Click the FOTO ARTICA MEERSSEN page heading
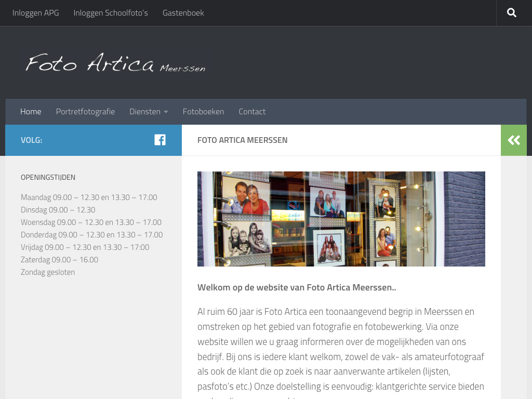 click(x=242, y=140)
